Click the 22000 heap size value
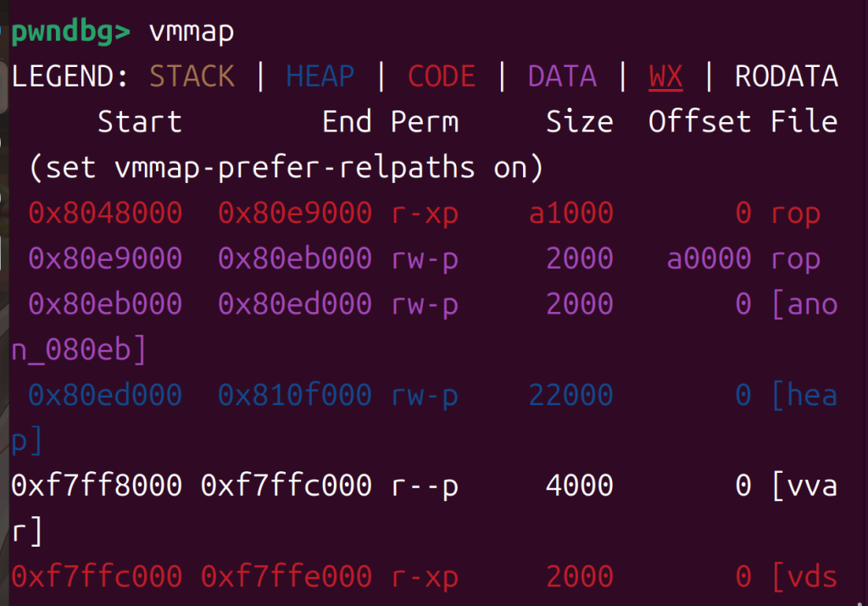 (x=570, y=394)
